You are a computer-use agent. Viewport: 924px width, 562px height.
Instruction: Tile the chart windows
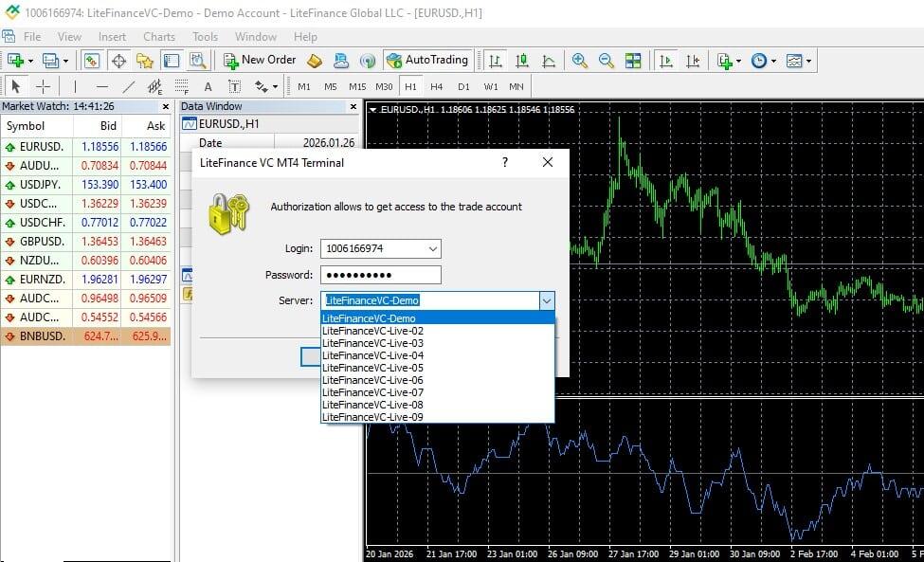tap(632, 60)
